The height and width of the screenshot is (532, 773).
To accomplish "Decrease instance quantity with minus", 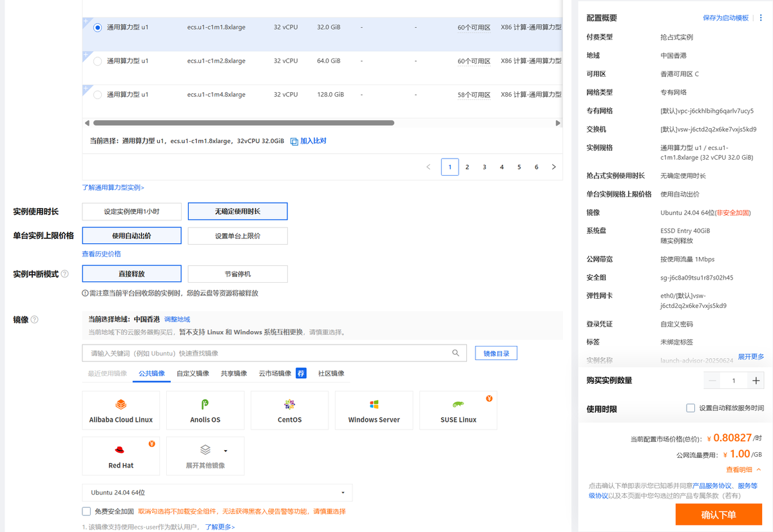I will (x=712, y=381).
